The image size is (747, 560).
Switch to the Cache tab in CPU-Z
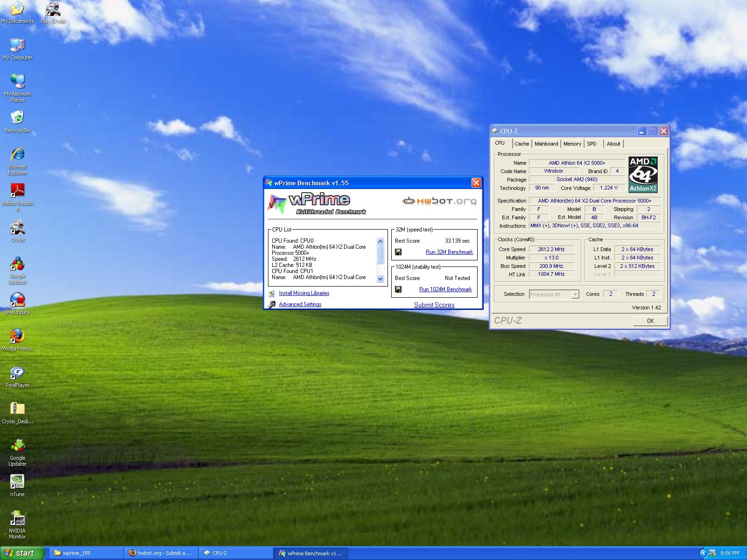coord(521,144)
